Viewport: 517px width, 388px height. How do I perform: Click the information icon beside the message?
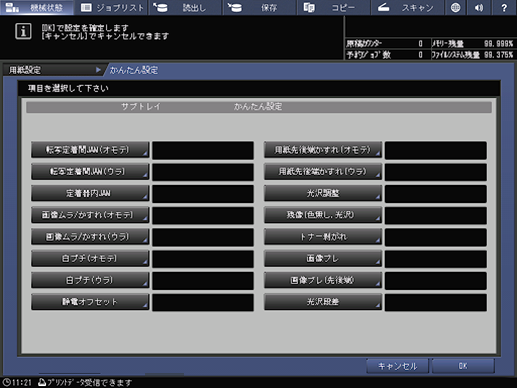pos(23,31)
